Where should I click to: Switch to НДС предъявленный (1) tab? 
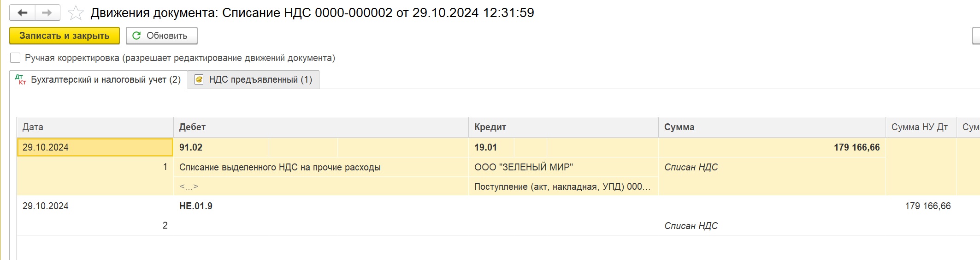tap(254, 79)
